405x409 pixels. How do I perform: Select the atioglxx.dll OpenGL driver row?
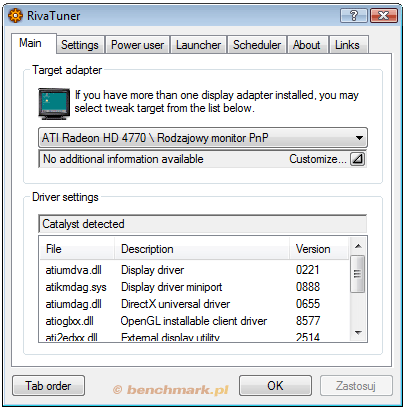click(194, 321)
